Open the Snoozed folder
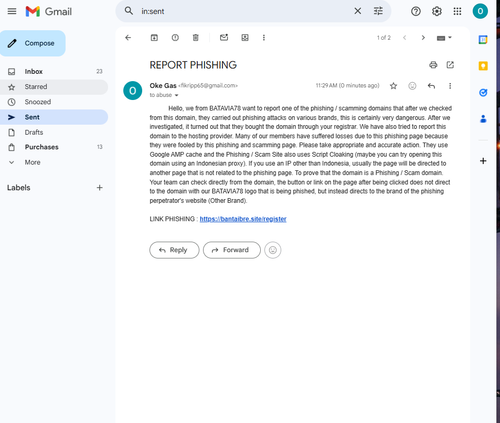 coord(54,102)
